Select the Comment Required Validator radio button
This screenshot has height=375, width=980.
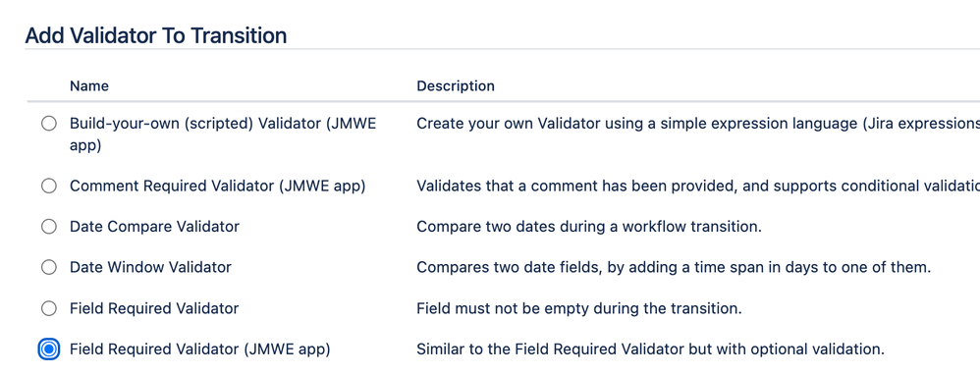[49, 186]
